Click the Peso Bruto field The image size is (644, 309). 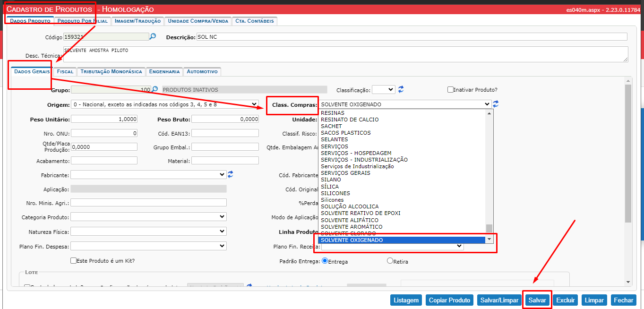(x=225, y=119)
